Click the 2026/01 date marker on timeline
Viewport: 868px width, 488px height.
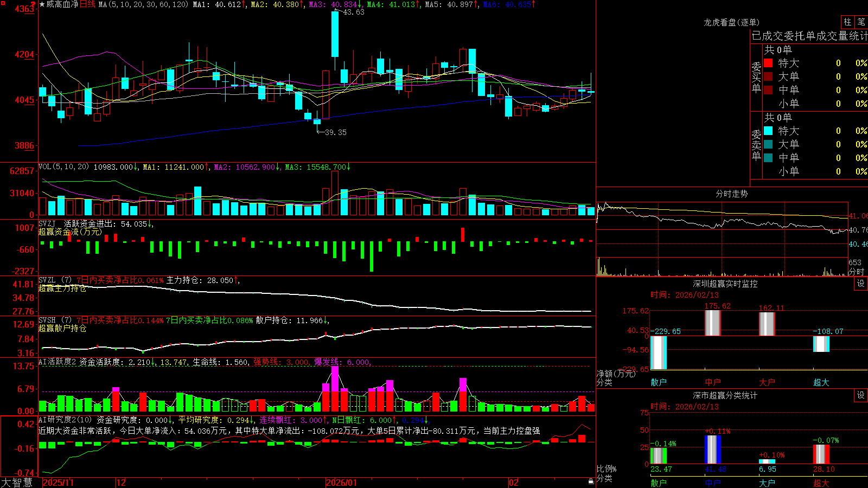341,483
